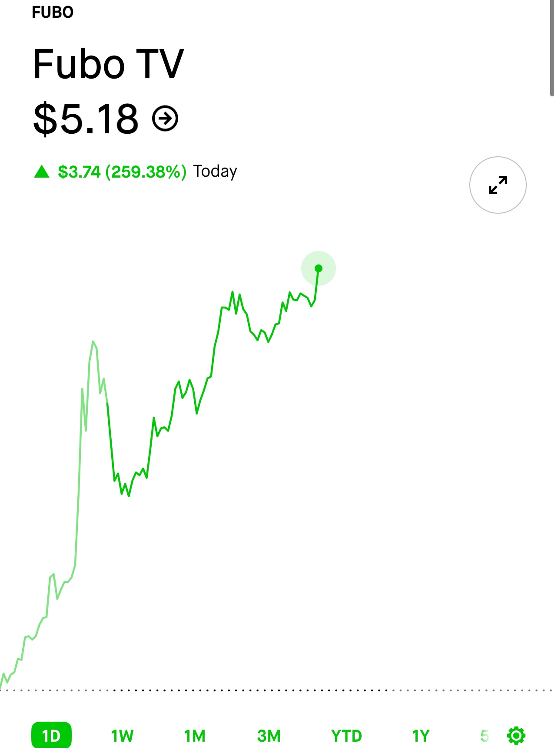
Task: Tap the Fubo TV company name
Action: click(x=109, y=64)
